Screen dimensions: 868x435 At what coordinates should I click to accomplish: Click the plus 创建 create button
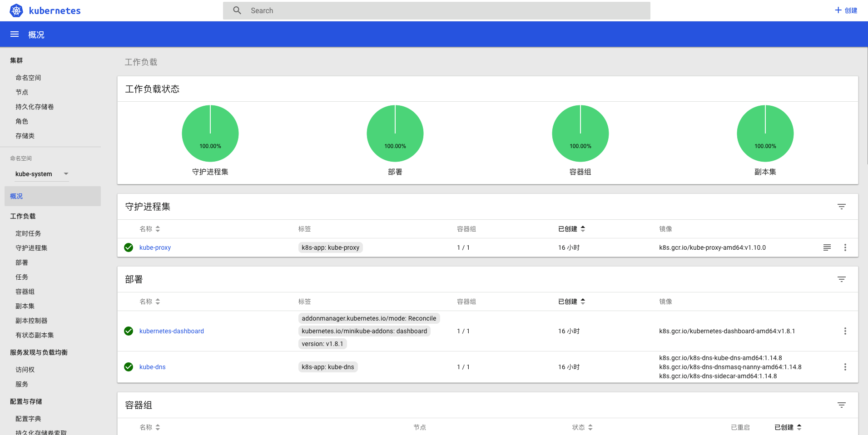coord(846,10)
